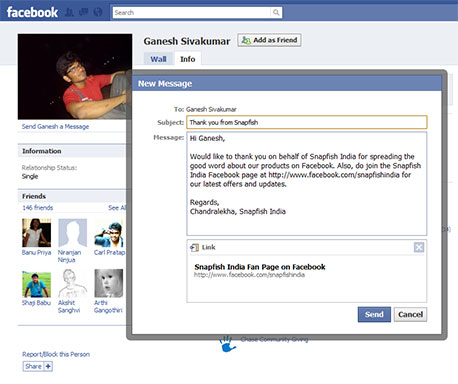Click the Link attachment icon
Viewport: 458px width, 384px height.
194,247
